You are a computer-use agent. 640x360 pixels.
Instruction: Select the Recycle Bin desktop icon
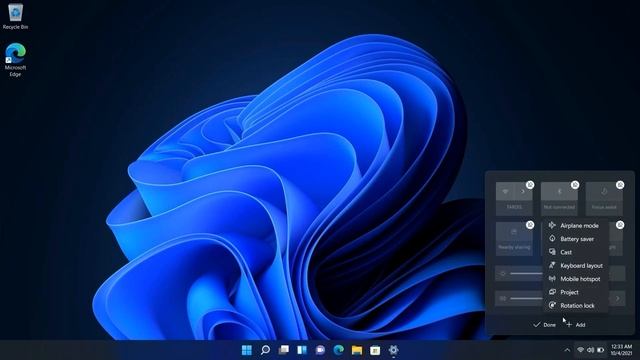[16, 16]
